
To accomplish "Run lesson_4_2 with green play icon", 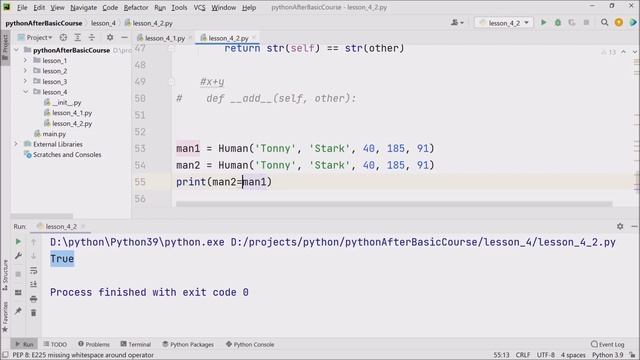I will [543, 23].
